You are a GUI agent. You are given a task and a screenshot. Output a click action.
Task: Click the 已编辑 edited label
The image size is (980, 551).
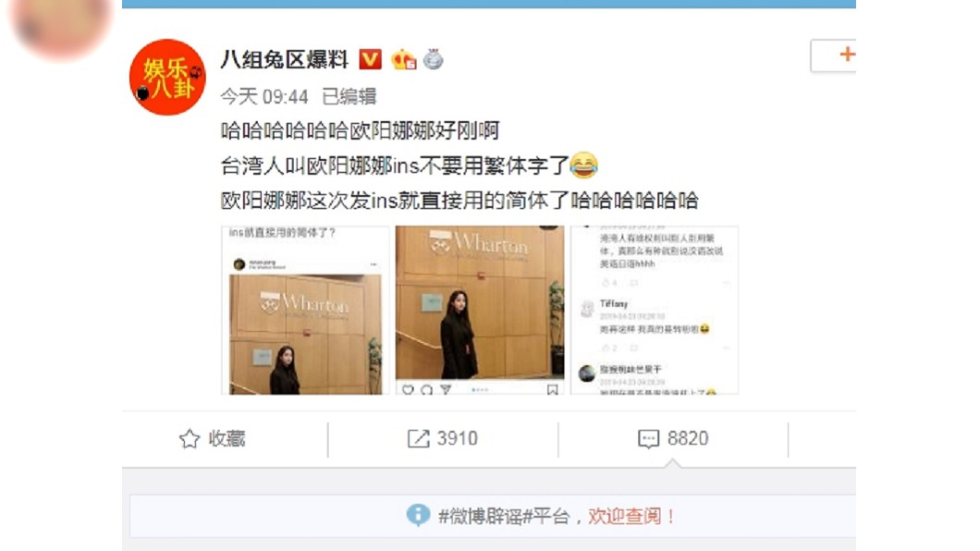349,97
